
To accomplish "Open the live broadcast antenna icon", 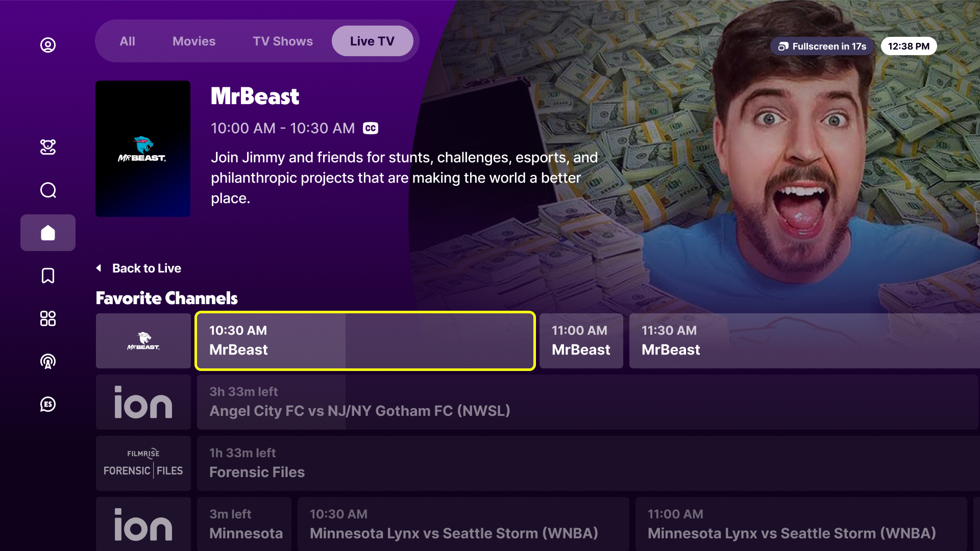I will pos(48,361).
